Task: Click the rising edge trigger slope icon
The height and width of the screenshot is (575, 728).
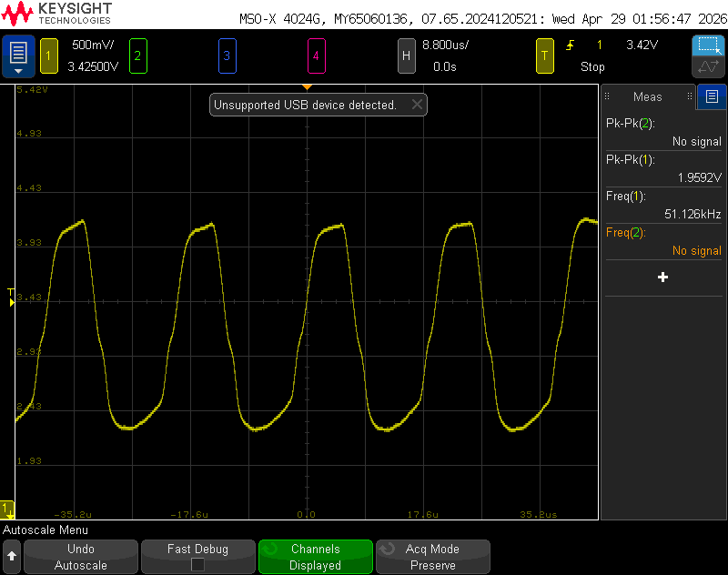Action: click(571, 45)
